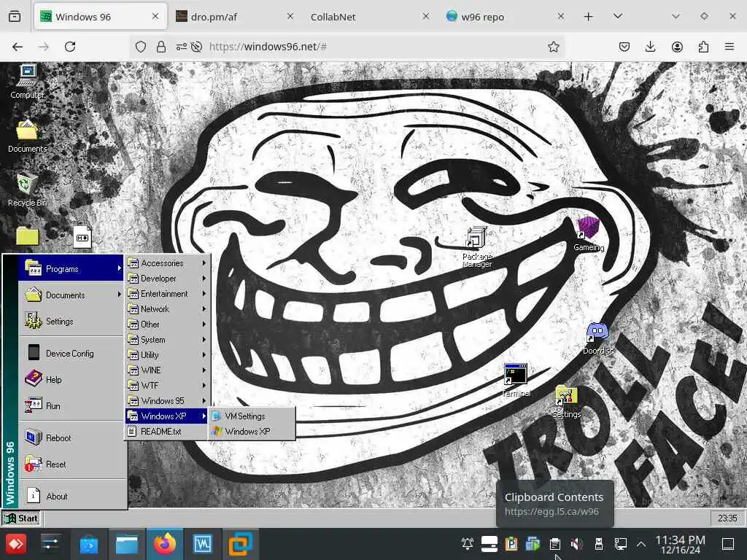This screenshot has height=560, width=747.
Task: Expand the WINE submenu
Action: pyautogui.click(x=167, y=370)
